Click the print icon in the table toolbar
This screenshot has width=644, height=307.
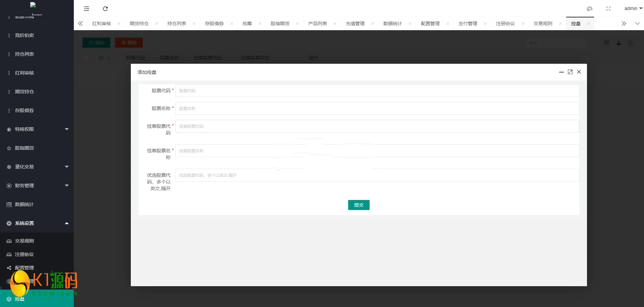click(x=631, y=43)
